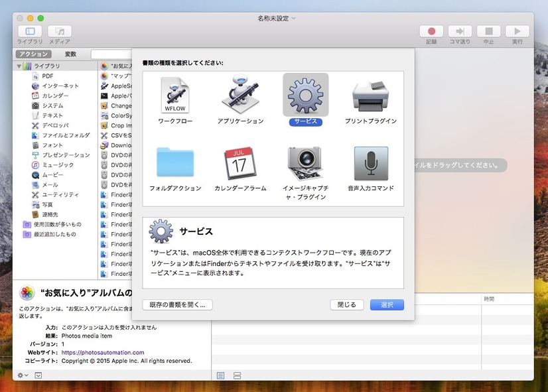Open the photosautomation.com website link

click(x=103, y=352)
